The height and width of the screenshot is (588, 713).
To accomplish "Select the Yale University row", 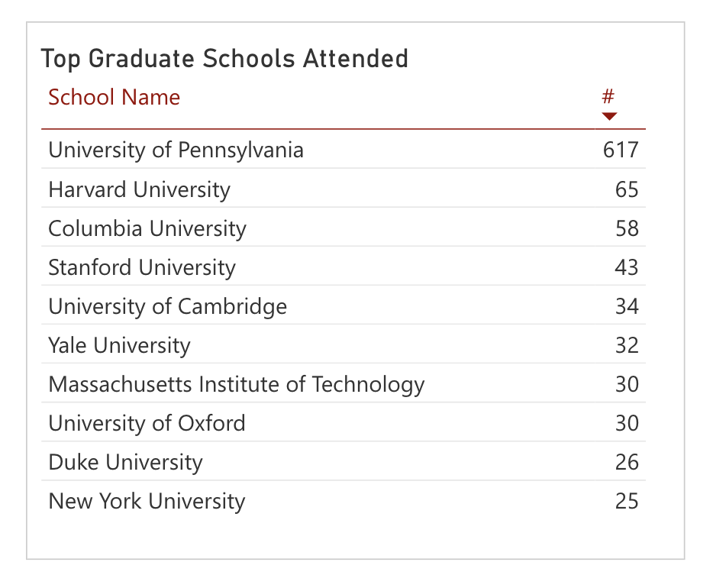I will pyautogui.click(x=344, y=344).
